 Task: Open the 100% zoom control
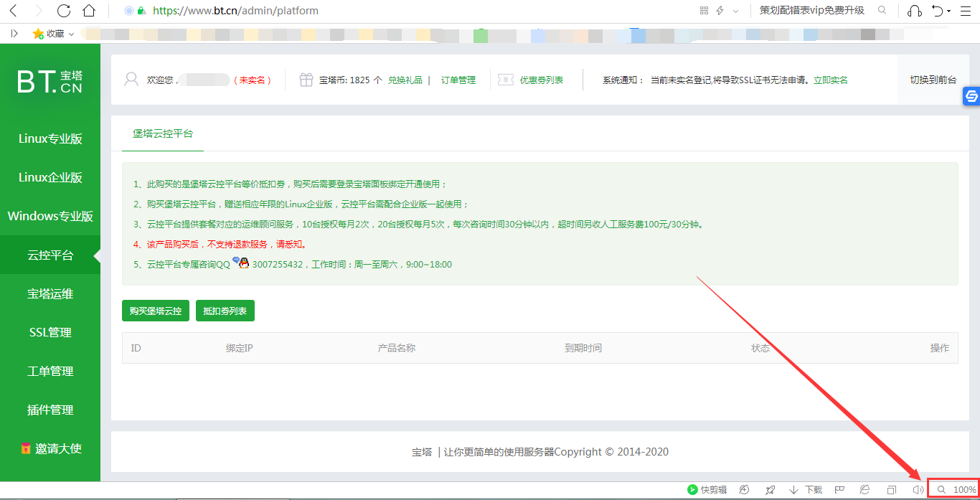(957, 490)
